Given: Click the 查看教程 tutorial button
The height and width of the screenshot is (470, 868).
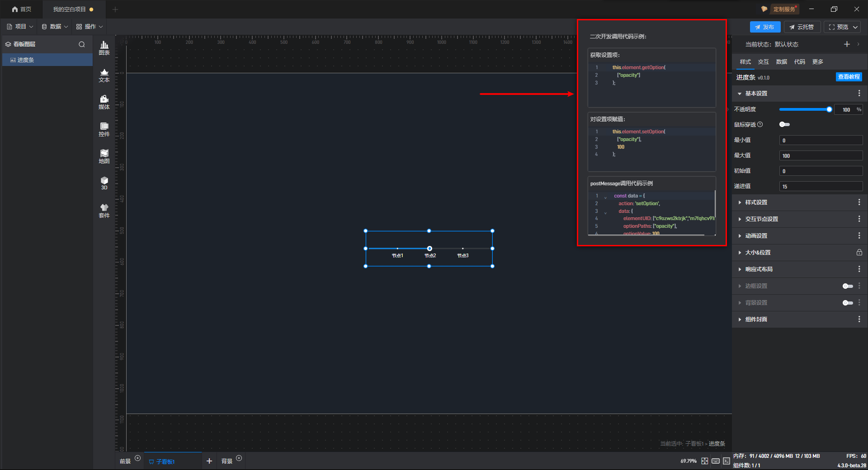Looking at the screenshot, I should click(x=849, y=77).
